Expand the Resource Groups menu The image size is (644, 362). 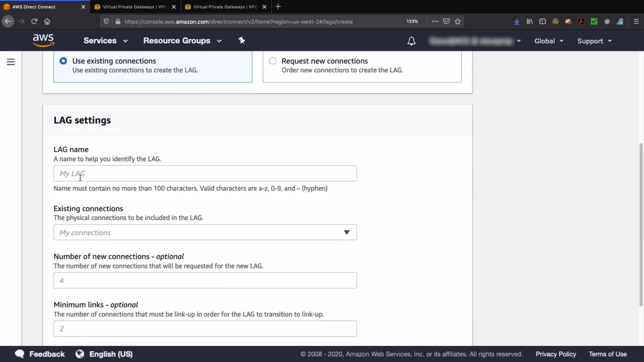coord(182,41)
